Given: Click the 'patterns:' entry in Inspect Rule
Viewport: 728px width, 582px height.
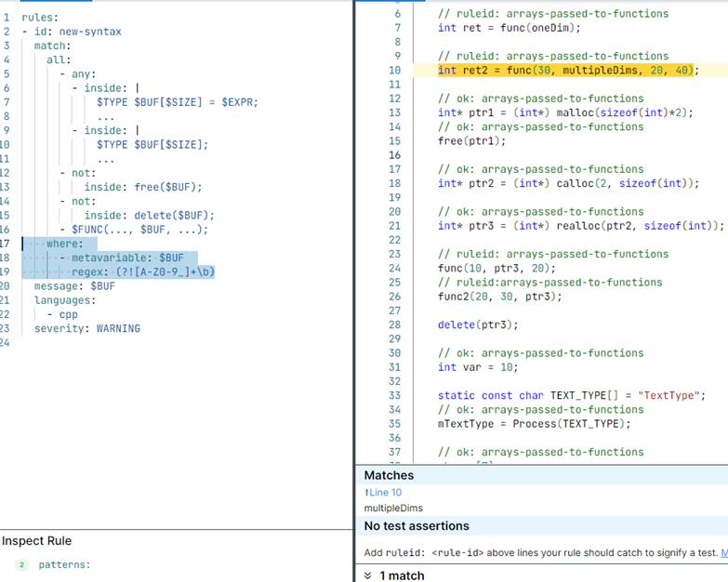Looking at the screenshot, I should coord(64,565).
